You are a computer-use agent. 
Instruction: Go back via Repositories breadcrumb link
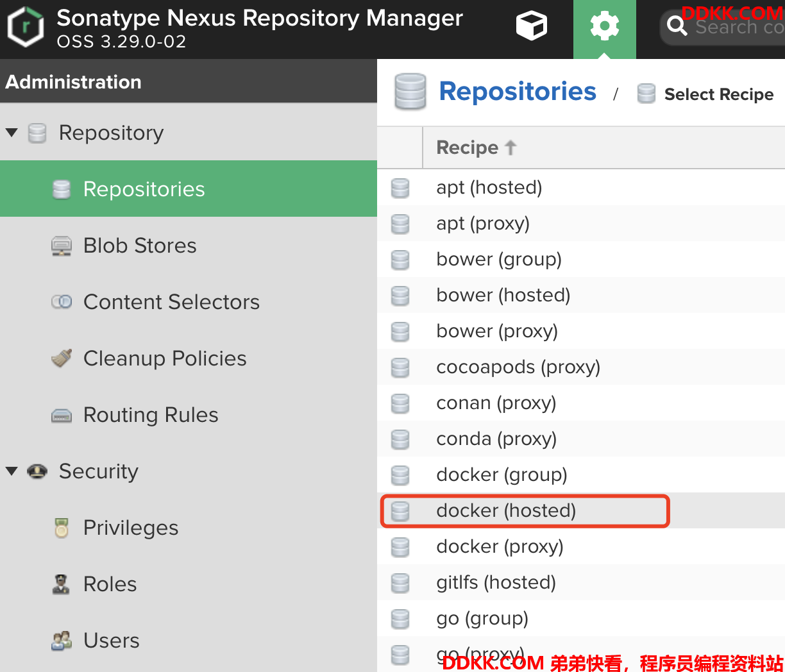point(518,92)
